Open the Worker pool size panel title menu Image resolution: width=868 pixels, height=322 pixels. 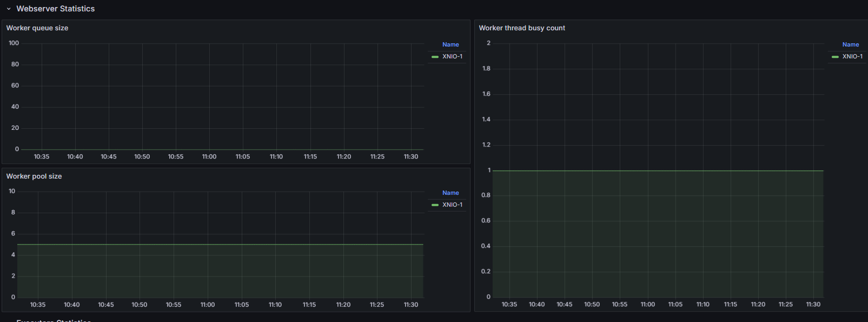34,176
